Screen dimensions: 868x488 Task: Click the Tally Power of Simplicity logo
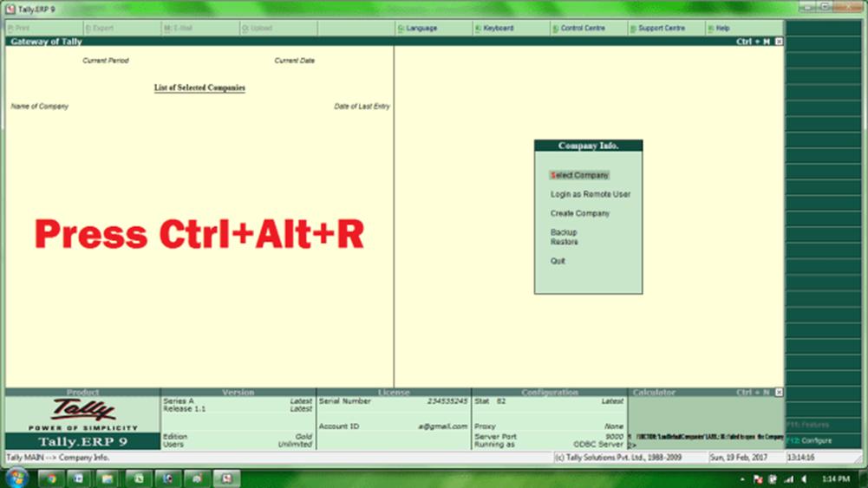82,413
